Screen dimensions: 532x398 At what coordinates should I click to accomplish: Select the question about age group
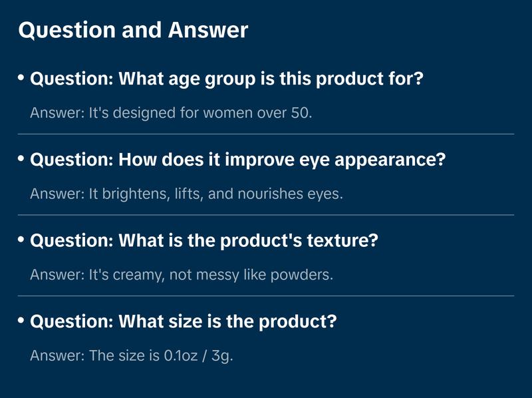[227, 79]
